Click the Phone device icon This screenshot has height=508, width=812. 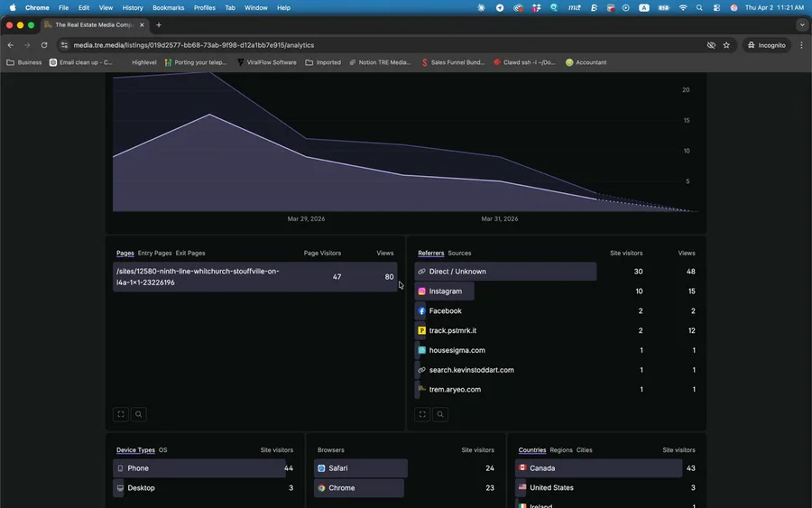point(120,468)
